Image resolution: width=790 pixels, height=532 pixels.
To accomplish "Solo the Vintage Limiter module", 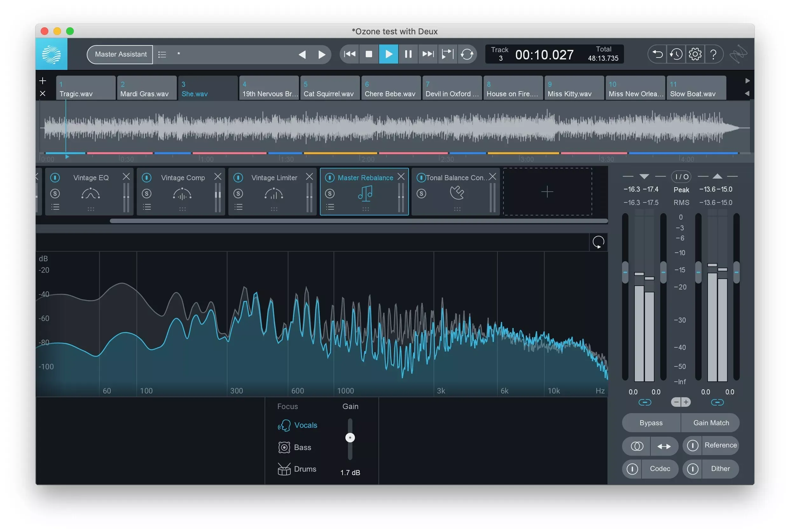I will click(x=238, y=194).
